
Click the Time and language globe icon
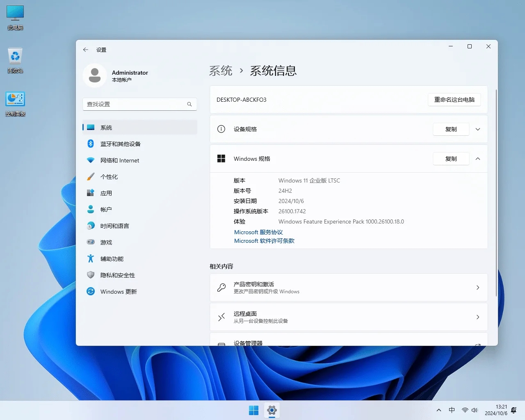click(91, 226)
